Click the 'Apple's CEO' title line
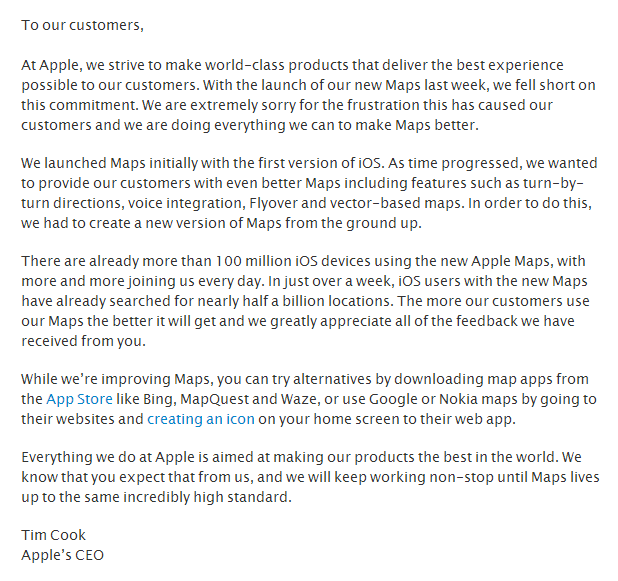The width and height of the screenshot is (618, 581). [x=62, y=555]
